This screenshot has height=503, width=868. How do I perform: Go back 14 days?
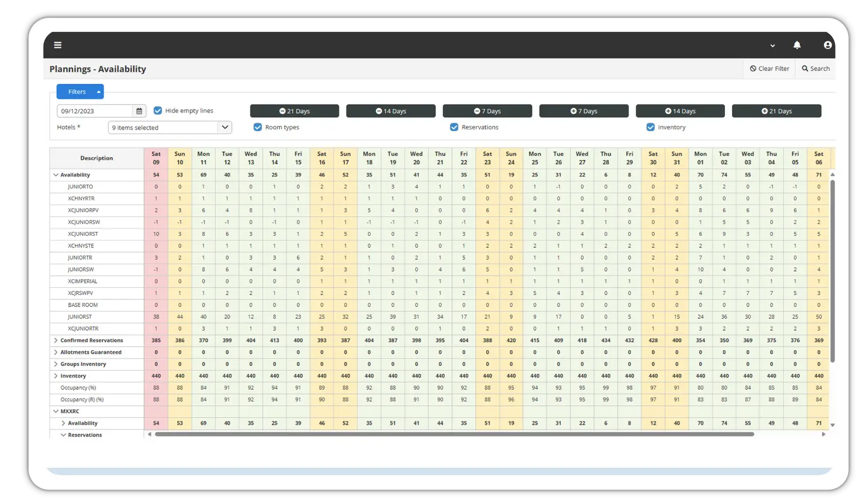(391, 111)
